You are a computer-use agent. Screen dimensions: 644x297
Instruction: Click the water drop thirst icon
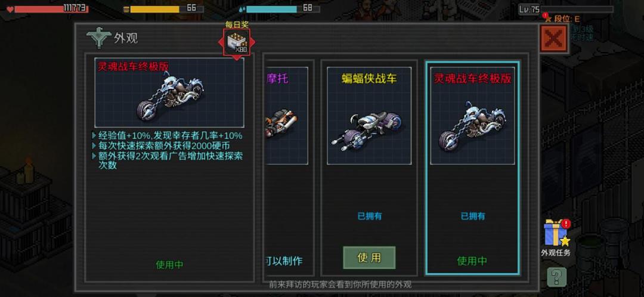[242, 9]
